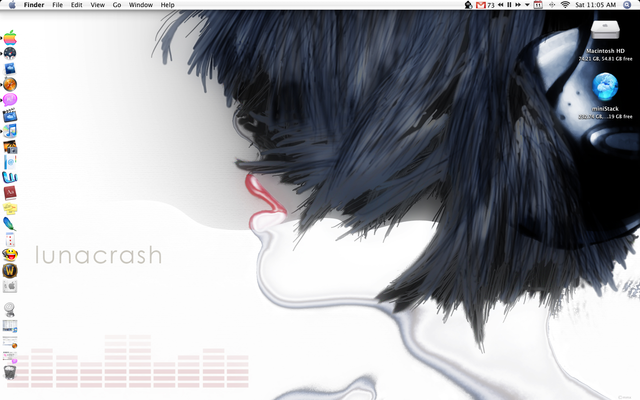This screenshot has width=640, height=400.
Task: Open the Trash in the dock
Action: point(10,372)
